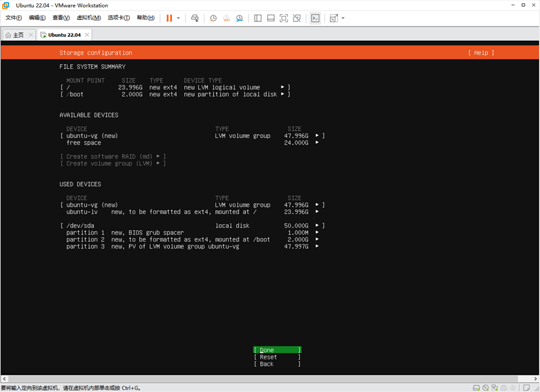Open Create volume group (LVM) option

(x=113, y=163)
